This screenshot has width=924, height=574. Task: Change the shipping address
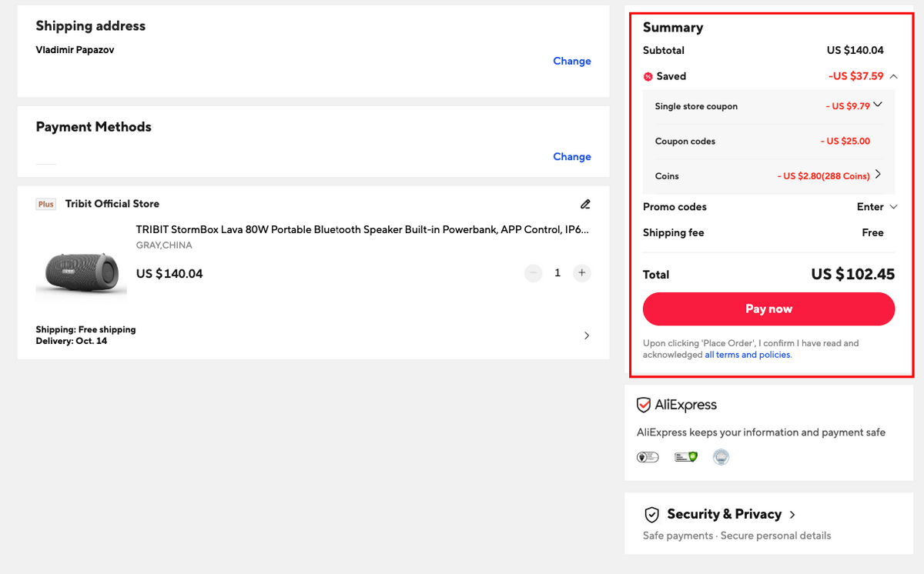(572, 61)
